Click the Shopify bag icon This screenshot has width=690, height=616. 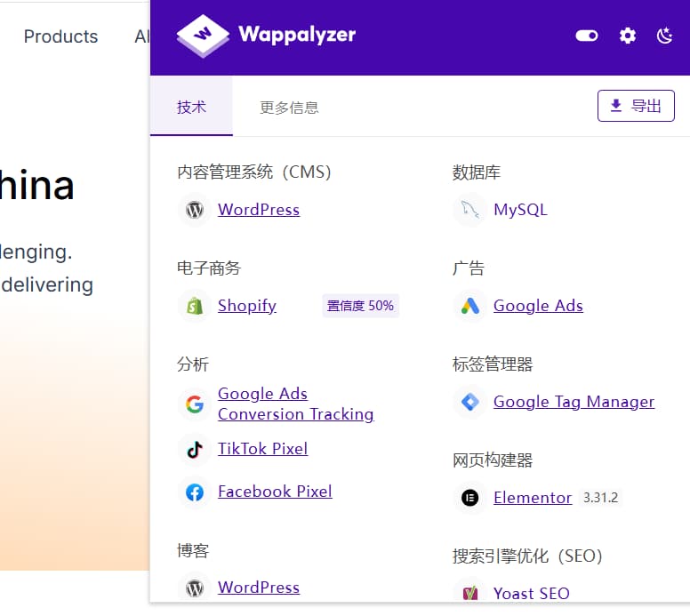point(195,306)
